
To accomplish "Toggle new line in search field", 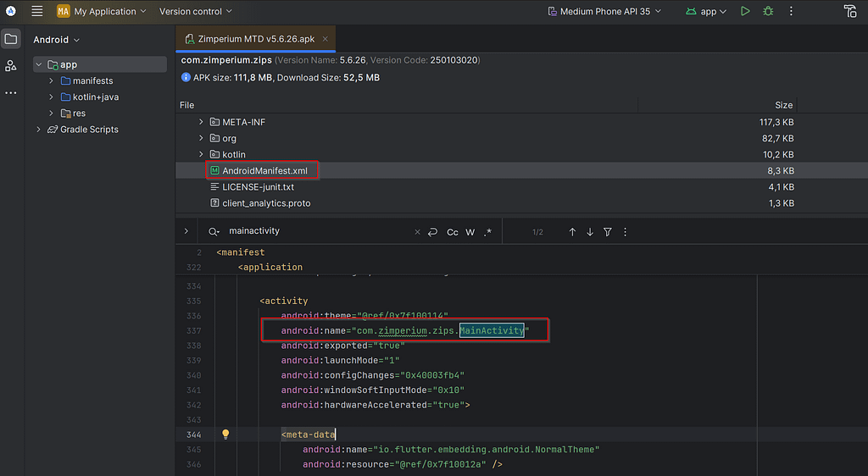I will (x=433, y=232).
